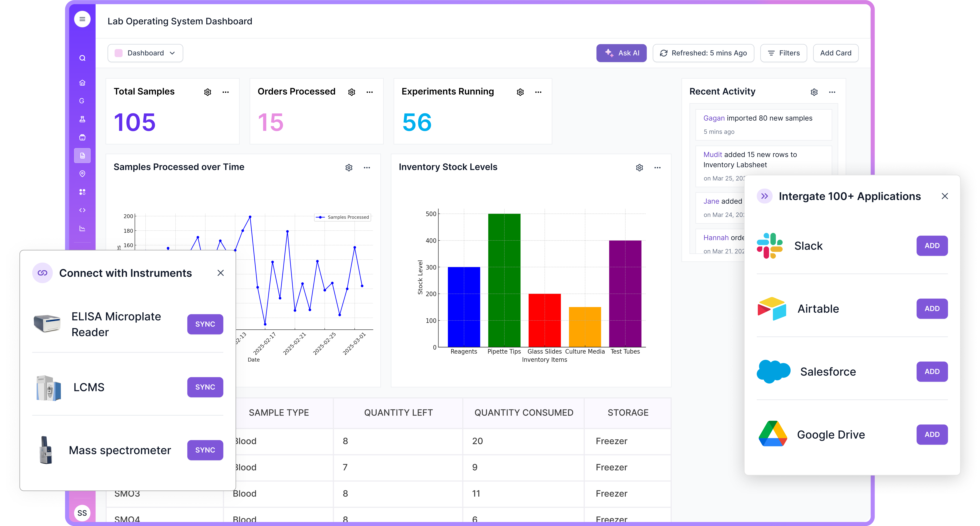Add the Slack integration

[x=932, y=246]
